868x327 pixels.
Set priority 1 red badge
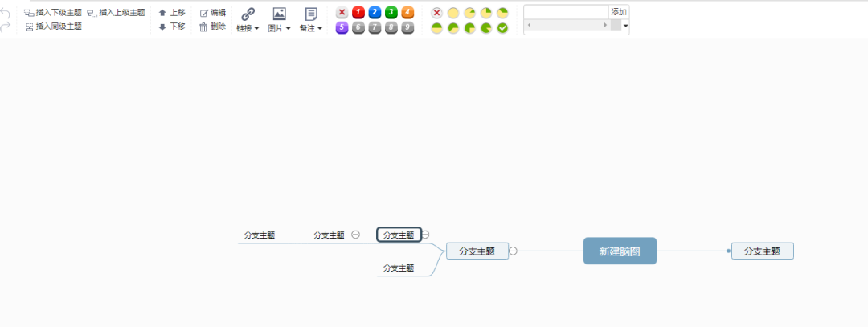(x=358, y=12)
